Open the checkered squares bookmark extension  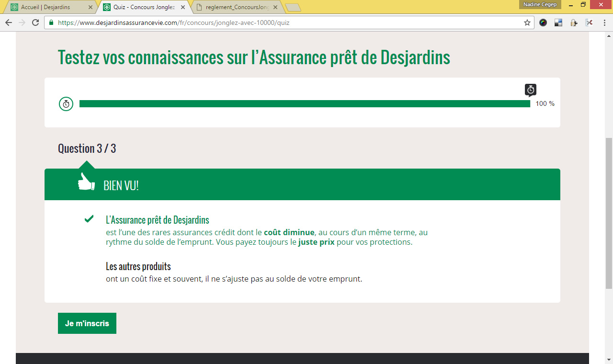(x=558, y=23)
